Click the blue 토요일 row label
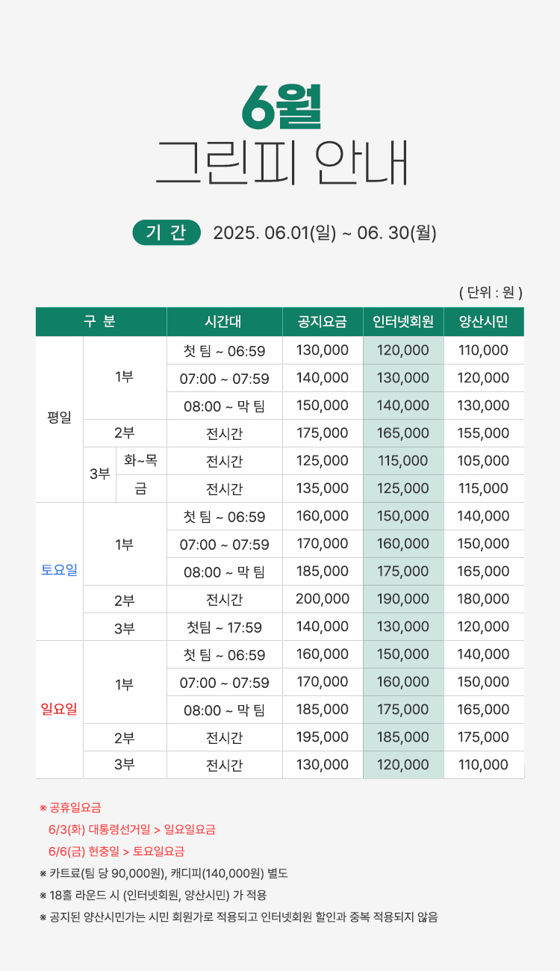 click(59, 571)
